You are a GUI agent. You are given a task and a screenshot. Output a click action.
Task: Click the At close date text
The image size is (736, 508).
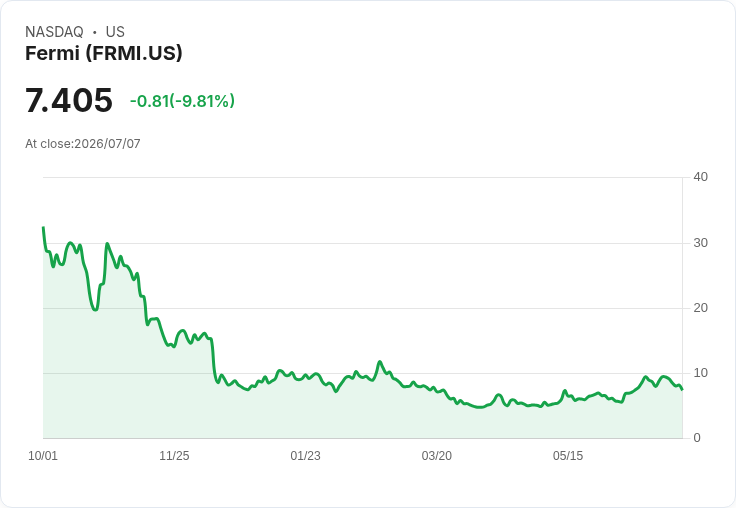coord(83,144)
